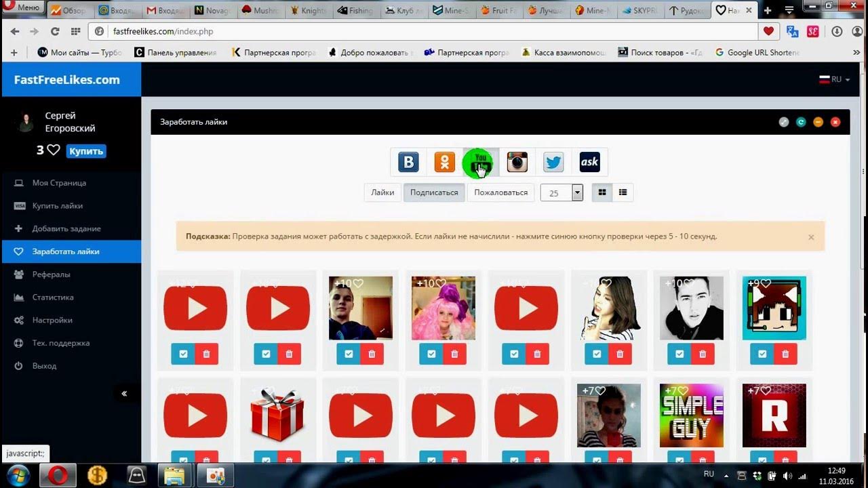Image resolution: width=868 pixels, height=488 pixels.
Task: Open the Opera Меню button
Action: (22, 8)
